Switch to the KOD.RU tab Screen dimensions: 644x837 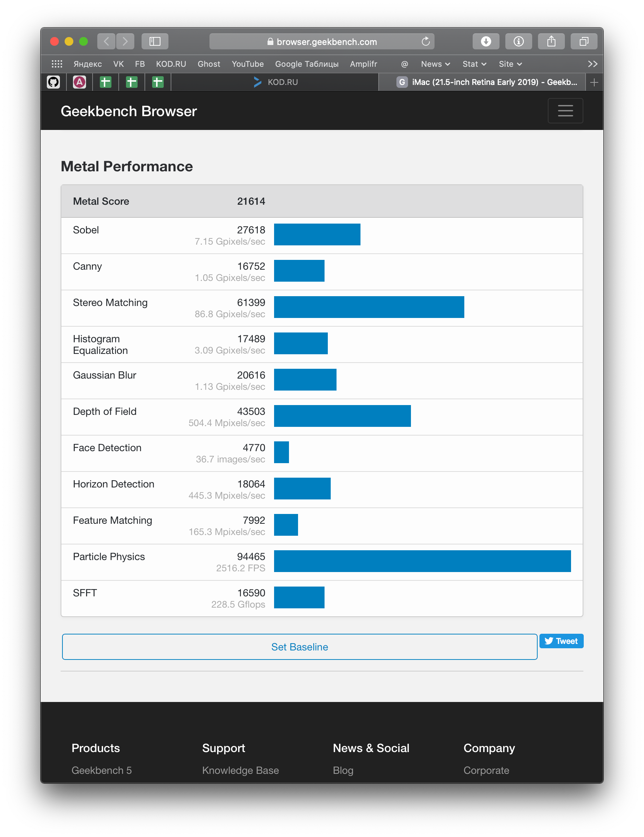point(275,82)
